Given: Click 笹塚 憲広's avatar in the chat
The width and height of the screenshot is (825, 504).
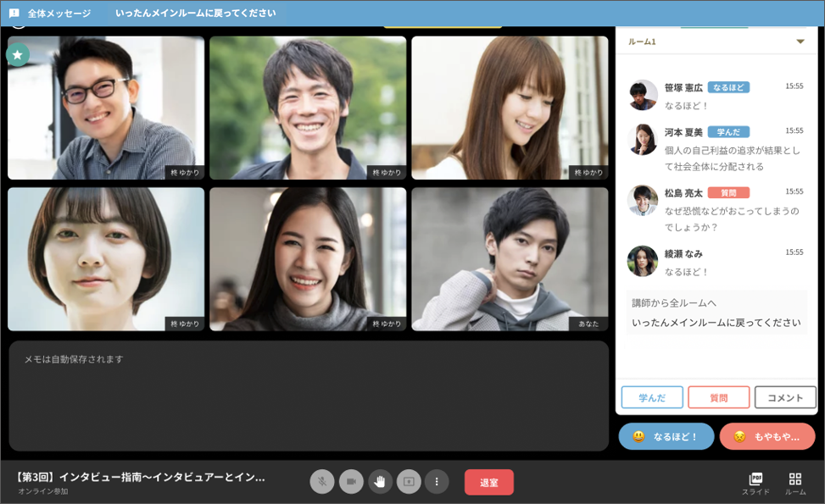Looking at the screenshot, I should pos(643,95).
